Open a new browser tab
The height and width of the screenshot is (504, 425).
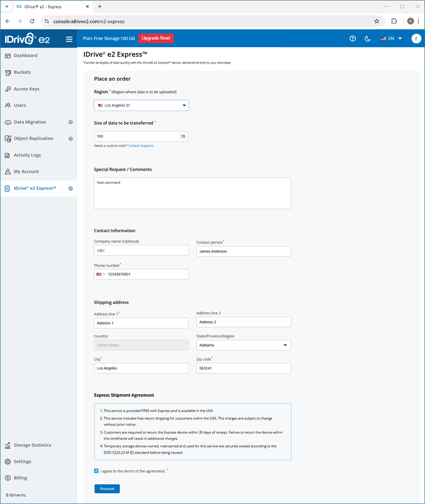100,7
